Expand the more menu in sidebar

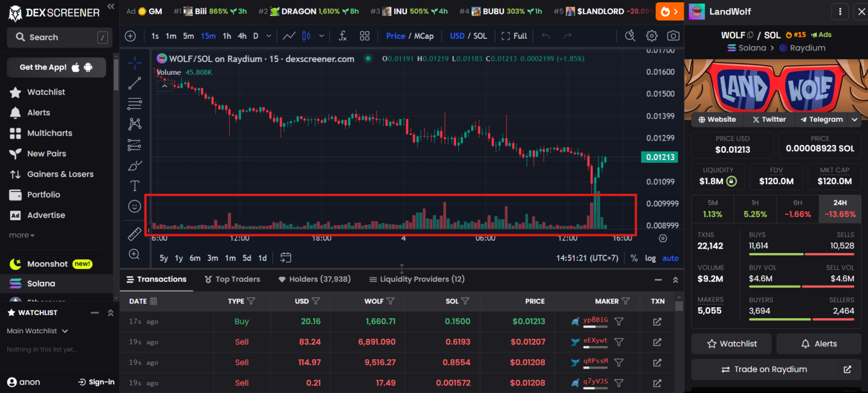22,235
